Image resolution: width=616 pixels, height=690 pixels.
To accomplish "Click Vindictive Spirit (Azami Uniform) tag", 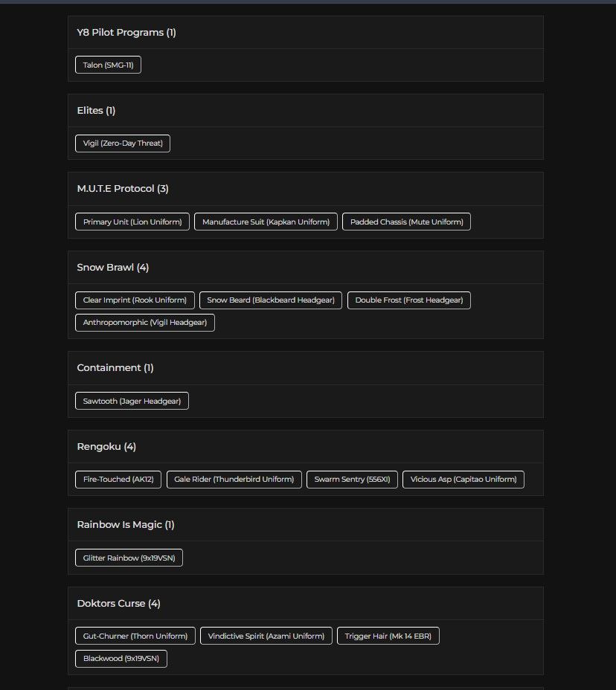I will pyautogui.click(x=266, y=636).
